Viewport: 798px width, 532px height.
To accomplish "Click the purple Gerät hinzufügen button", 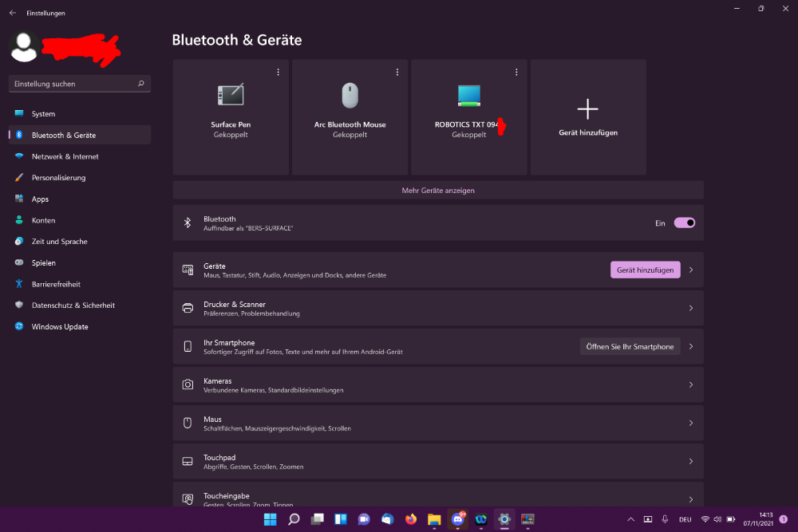I will tap(645, 270).
